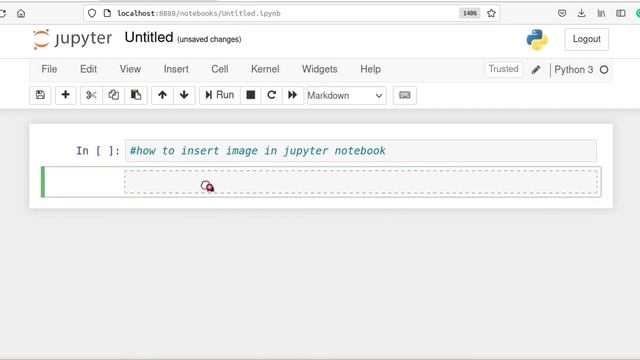Click inside the empty Markdown cell editor
The height and width of the screenshot is (360, 640).
[x=361, y=182]
